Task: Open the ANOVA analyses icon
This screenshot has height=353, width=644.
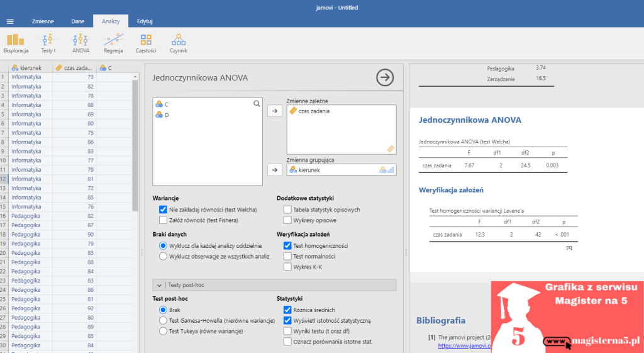Action: tap(80, 42)
